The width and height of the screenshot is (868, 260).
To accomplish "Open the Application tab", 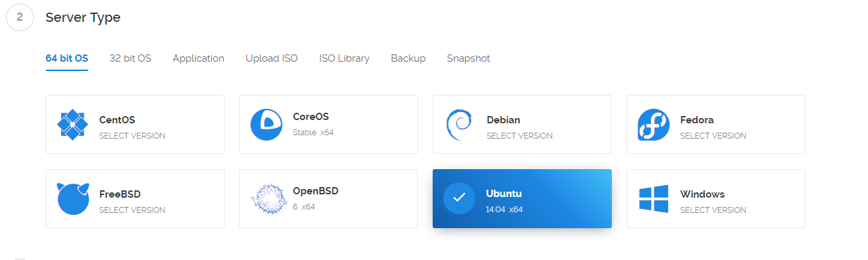I will (198, 58).
